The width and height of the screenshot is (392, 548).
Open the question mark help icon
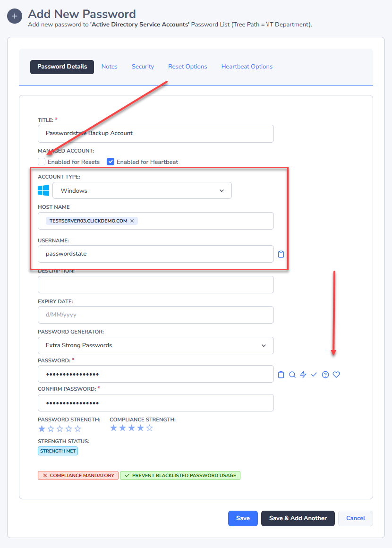tap(325, 375)
